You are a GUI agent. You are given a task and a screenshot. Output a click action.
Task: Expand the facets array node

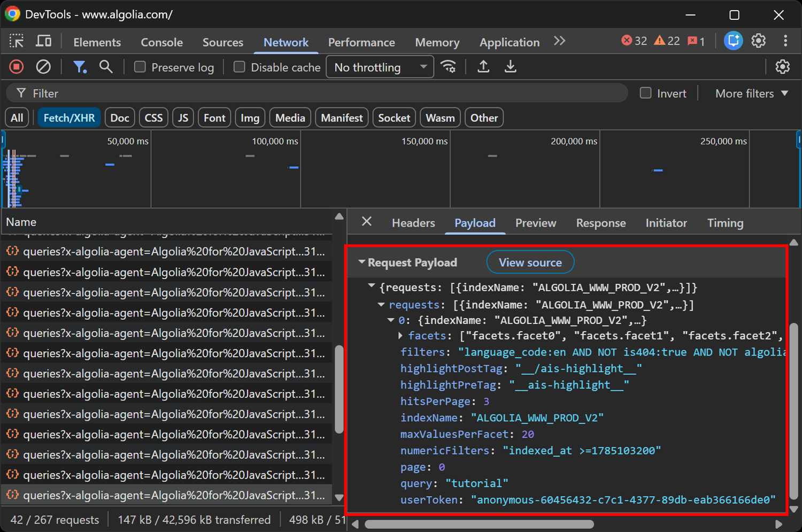click(400, 335)
